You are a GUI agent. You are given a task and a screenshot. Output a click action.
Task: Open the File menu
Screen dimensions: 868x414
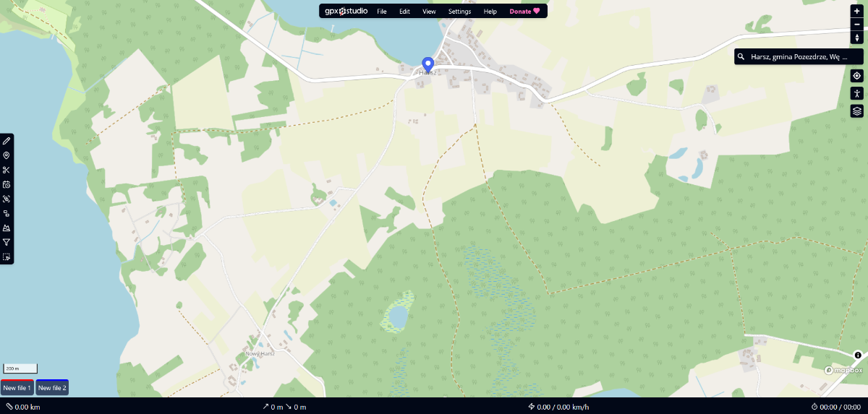[x=382, y=12]
